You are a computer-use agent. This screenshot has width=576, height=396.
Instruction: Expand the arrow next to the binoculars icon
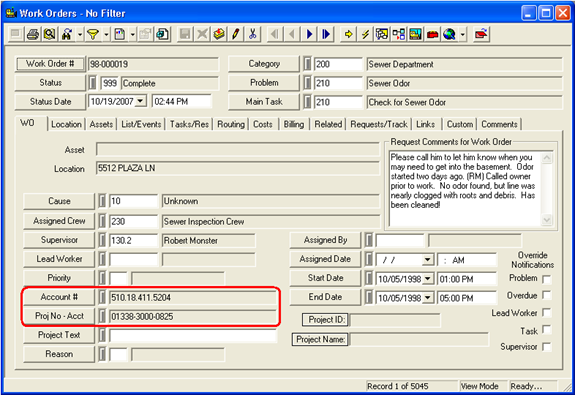click(x=80, y=35)
